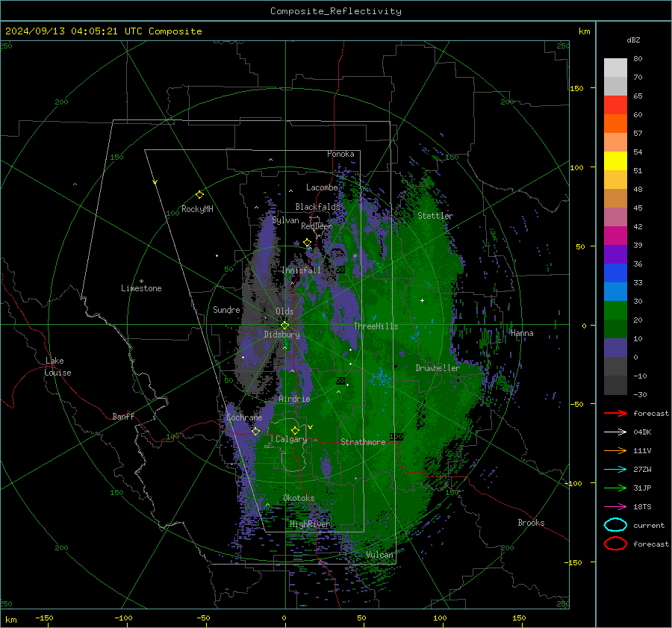The image size is (672, 628).
Task: Click the yellow diamond marker above Calgary
Action: coord(295,430)
